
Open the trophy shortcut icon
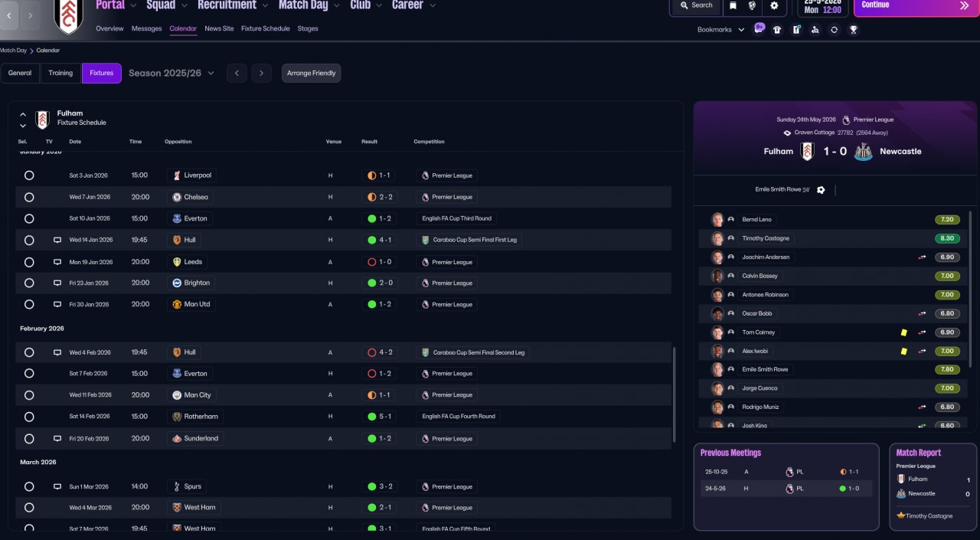(853, 30)
